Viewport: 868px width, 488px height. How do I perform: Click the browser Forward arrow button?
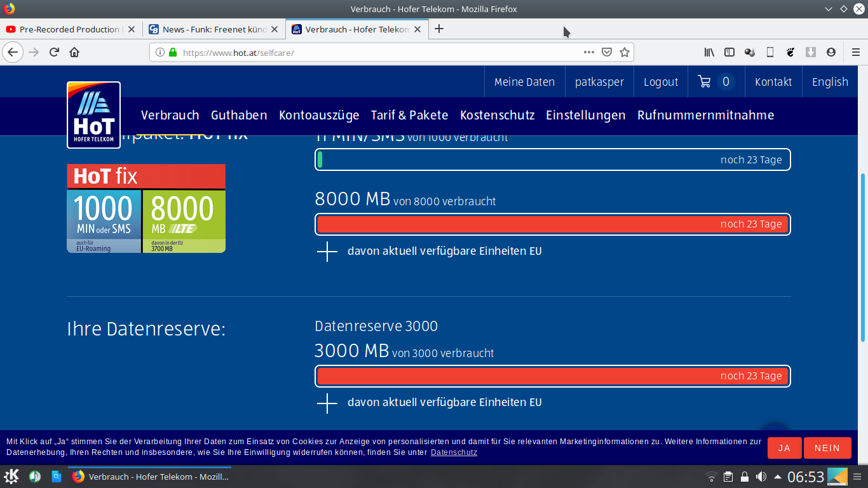click(34, 52)
